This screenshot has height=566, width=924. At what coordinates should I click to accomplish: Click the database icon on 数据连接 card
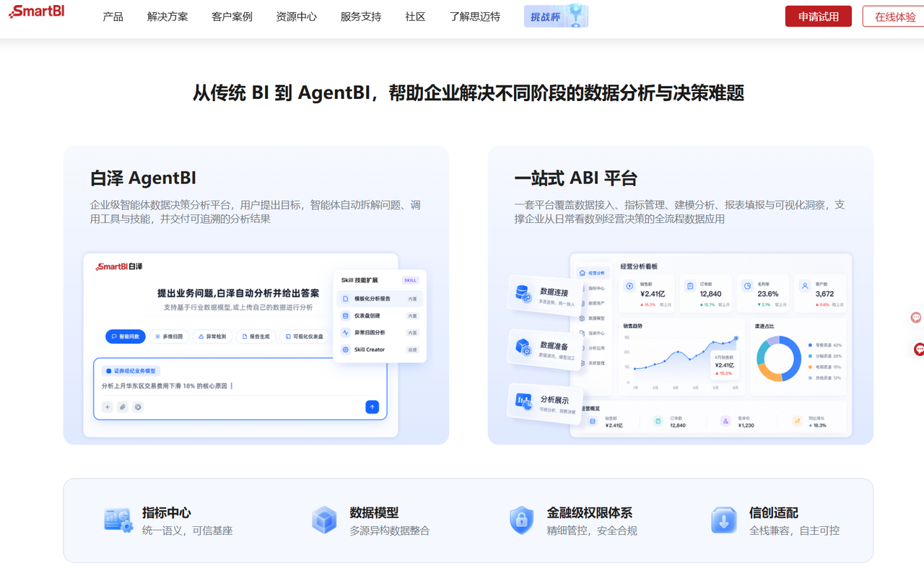pyautogui.click(x=523, y=293)
